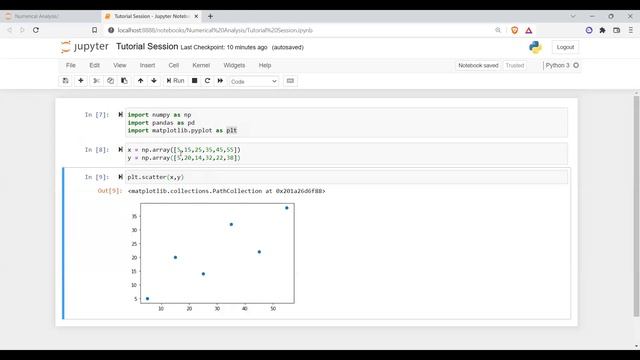Viewport: 640px width, 360px height.
Task: Open the Help menu
Action: (265, 65)
